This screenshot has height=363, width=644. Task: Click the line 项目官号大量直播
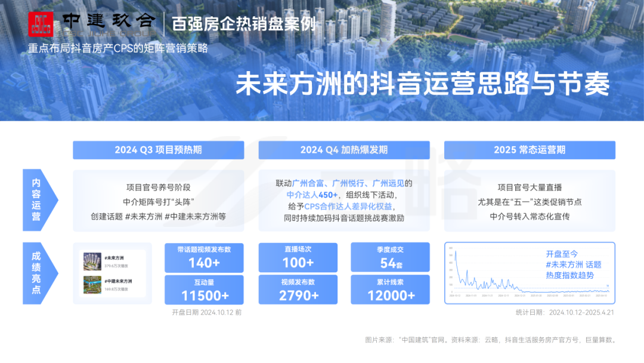click(530, 187)
